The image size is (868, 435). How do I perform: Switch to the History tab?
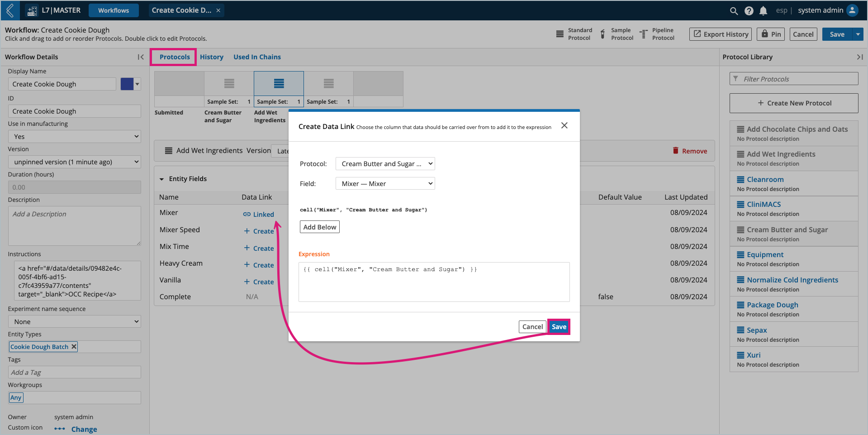pyautogui.click(x=212, y=57)
